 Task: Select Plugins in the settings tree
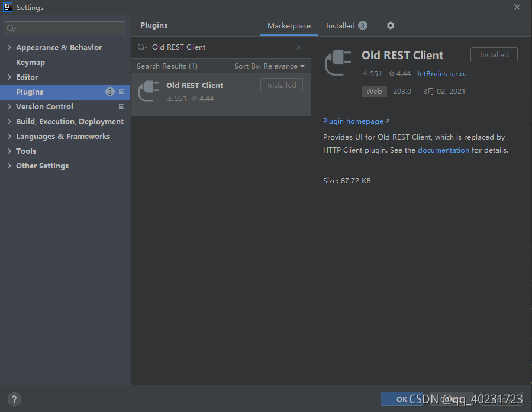[x=65, y=92]
